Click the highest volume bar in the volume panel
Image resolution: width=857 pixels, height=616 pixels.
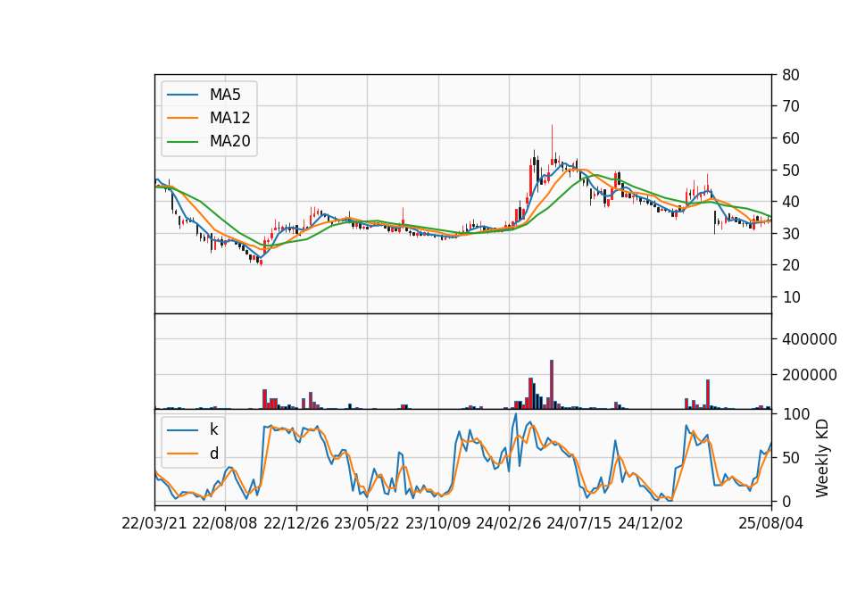pos(552,384)
